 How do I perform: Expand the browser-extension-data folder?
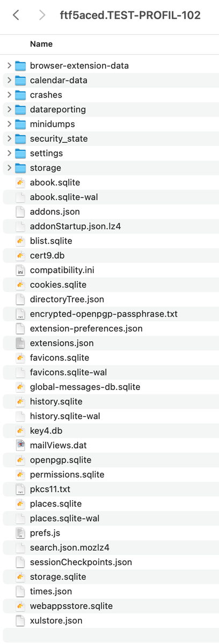pos(9,65)
